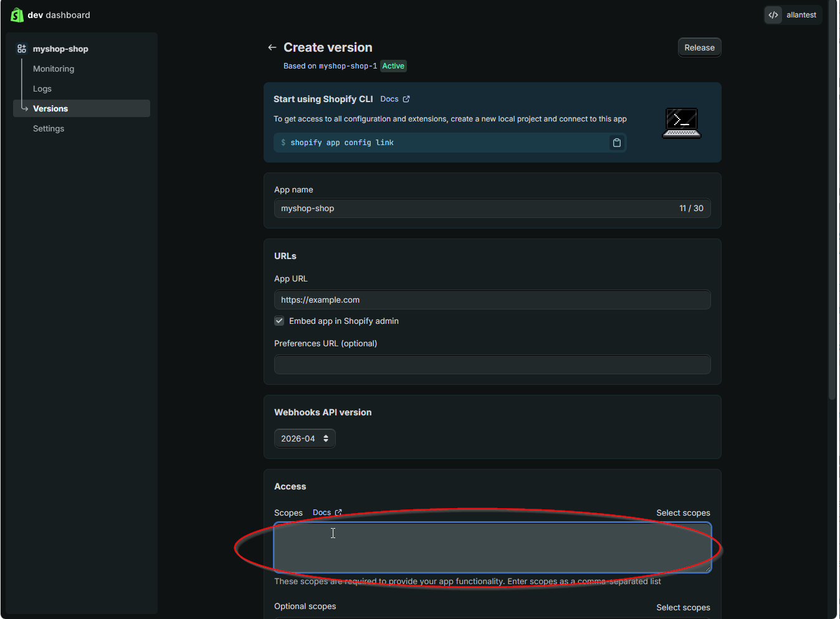
Task: Click the Versions entry in the sidebar
Action: pos(50,108)
